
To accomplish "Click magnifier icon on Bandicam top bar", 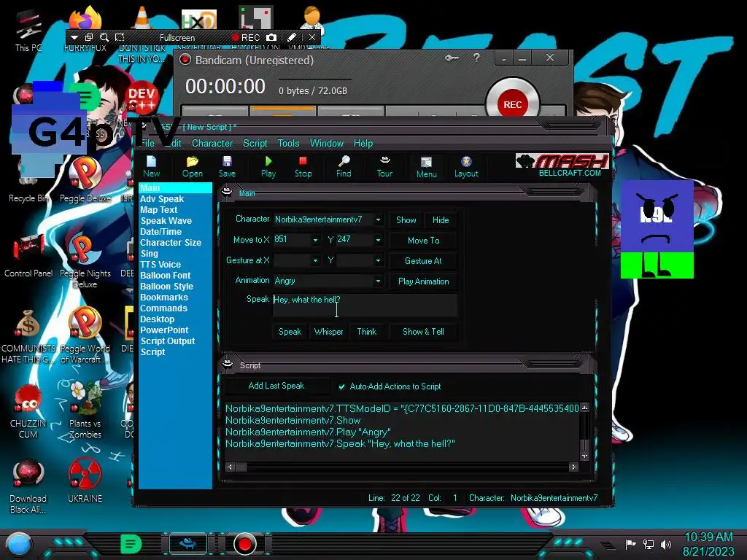I will point(104,37).
